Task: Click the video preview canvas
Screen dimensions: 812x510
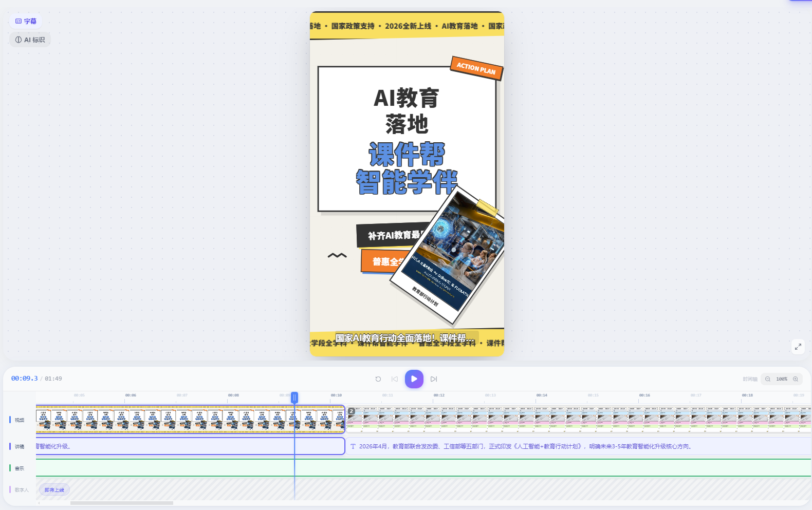Action: click(407, 184)
